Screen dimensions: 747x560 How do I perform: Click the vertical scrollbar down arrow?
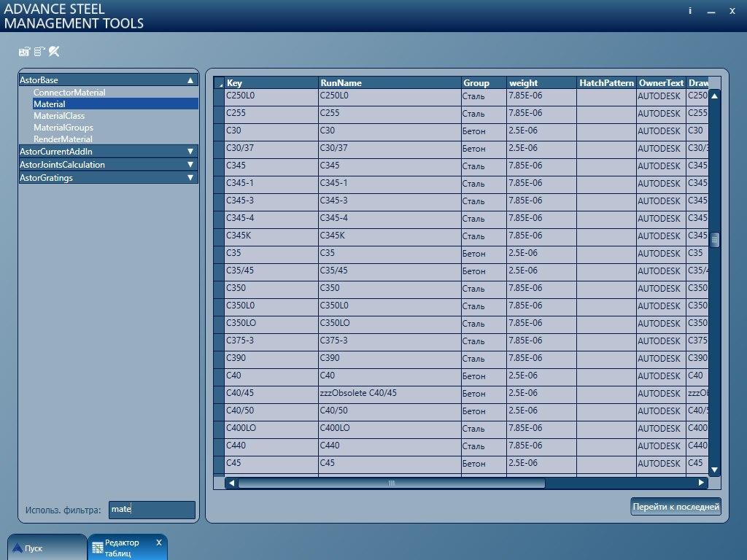tap(714, 470)
